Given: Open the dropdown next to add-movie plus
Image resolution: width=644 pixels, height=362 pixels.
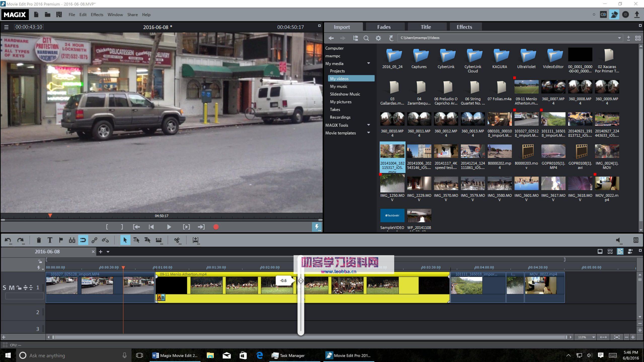Looking at the screenshot, I should pyautogui.click(x=108, y=252).
